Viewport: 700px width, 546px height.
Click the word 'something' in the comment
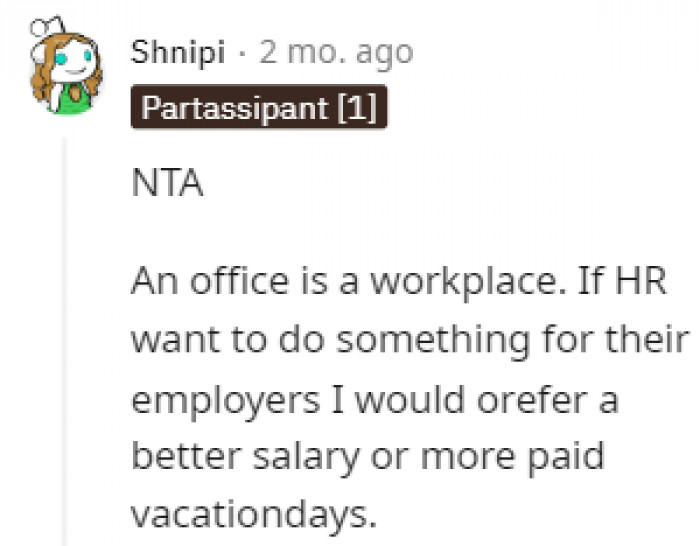click(x=433, y=341)
